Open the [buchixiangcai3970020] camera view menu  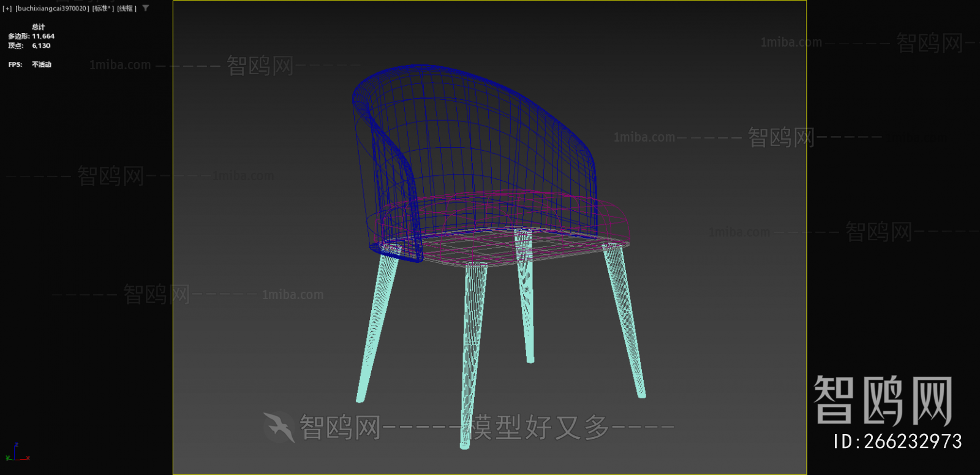point(52,9)
